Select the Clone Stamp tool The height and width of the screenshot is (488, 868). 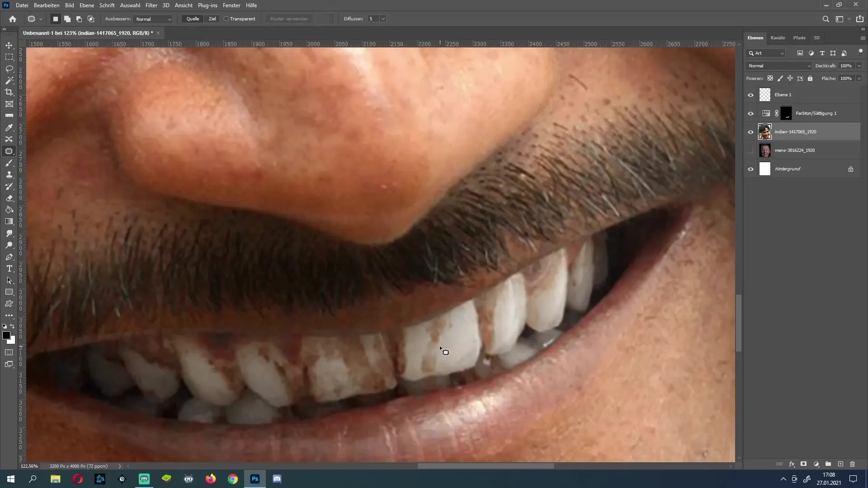pyautogui.click(x=9, y=174)
